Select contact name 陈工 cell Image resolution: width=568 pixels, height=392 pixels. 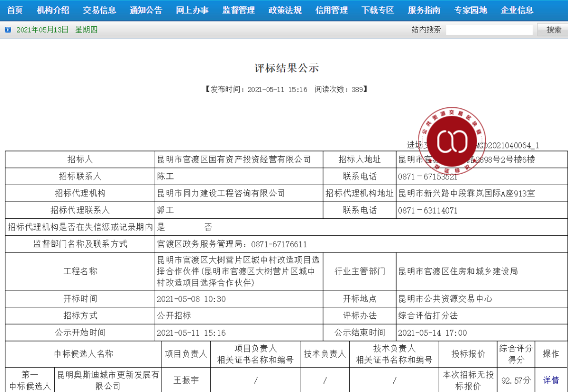point(239,176)
